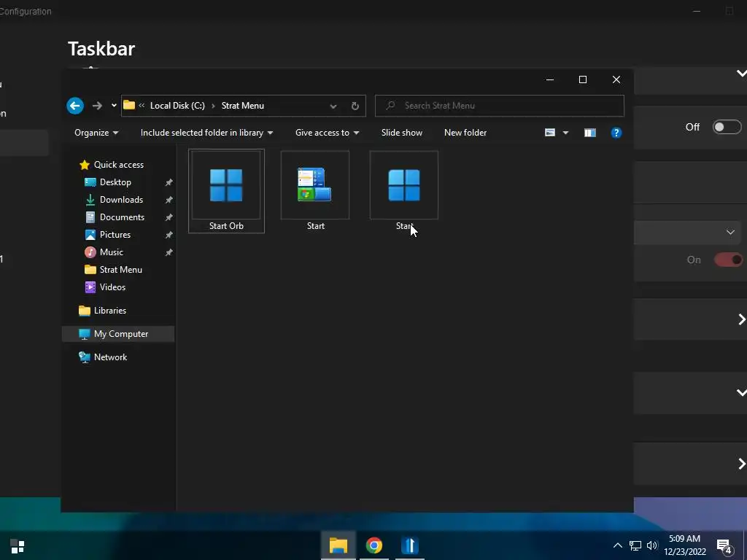Screen dimensions: 747x560
Task: Open Music in the navigation pane
Action: point(111,252)
